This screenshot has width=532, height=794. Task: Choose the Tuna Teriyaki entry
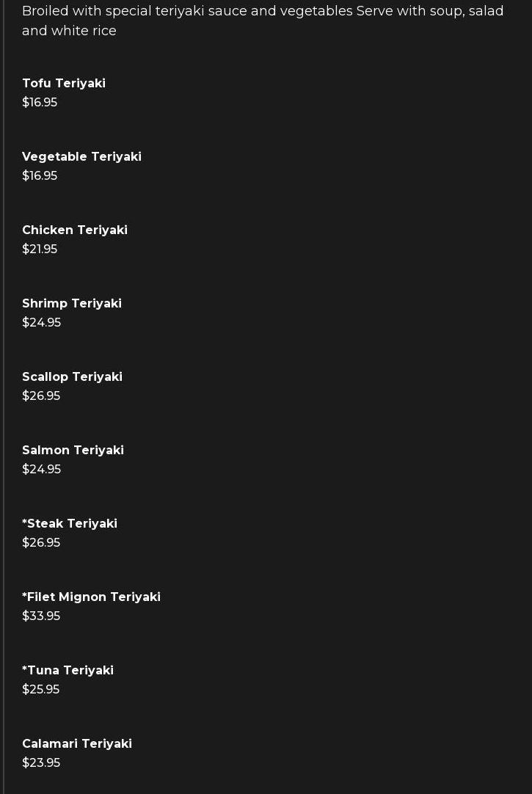(x=68, y=671)
